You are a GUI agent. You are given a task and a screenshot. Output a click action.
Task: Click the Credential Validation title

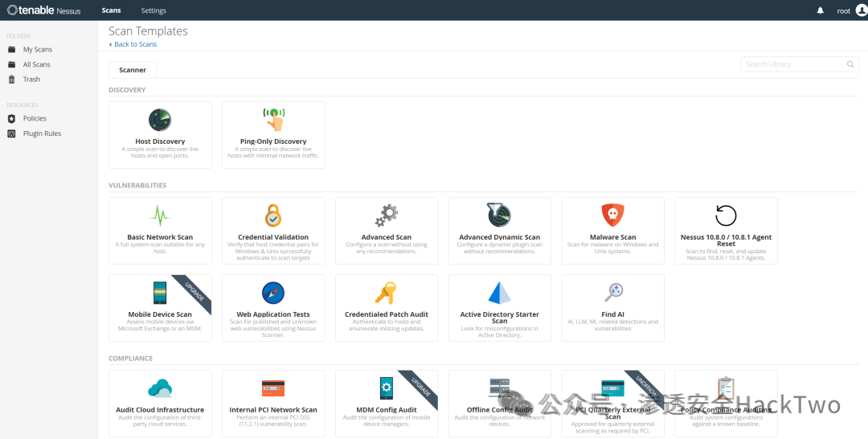click(x=273, y=237)
